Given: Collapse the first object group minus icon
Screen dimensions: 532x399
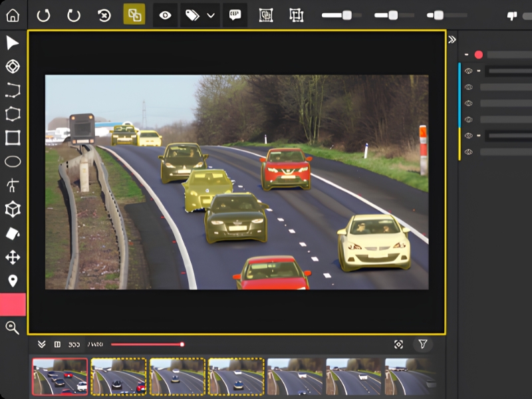Looking at the screenshot, I should pos(479,71).
